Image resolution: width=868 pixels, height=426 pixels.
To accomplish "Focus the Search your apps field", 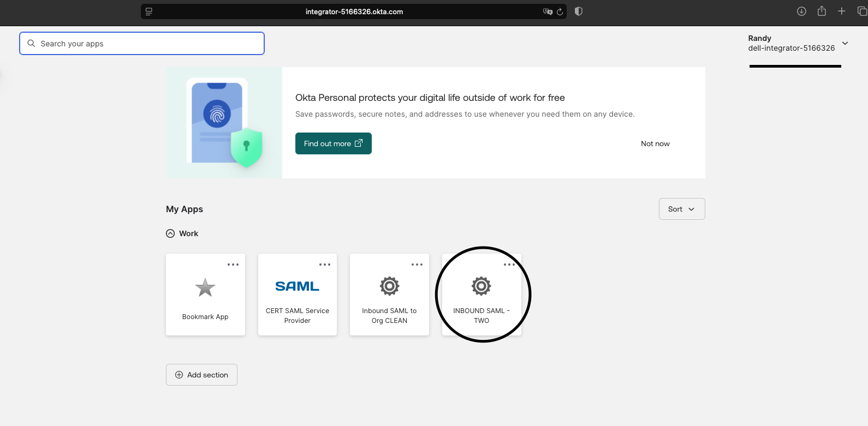I will click(x=142, y=43).
